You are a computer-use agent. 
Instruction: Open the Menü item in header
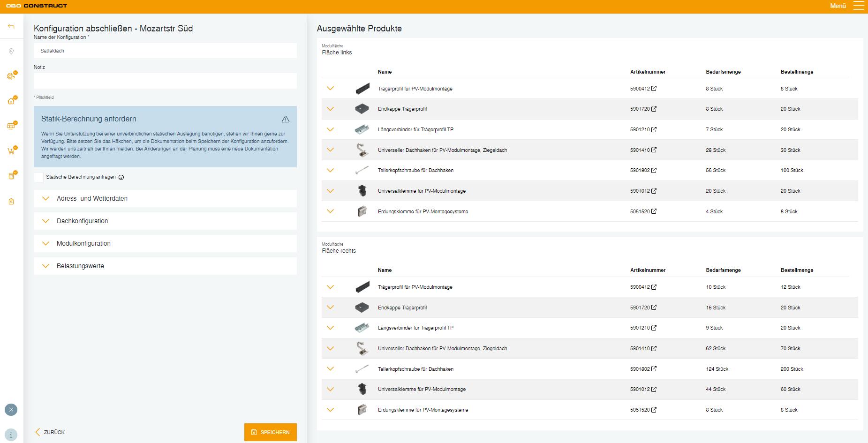pyautogui.click(x=838, y=6)
